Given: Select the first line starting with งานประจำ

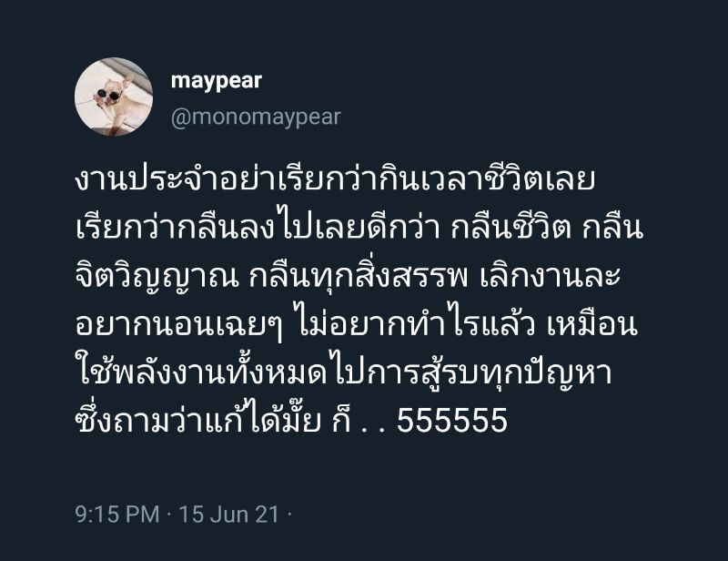Looking at the screenshot, I should 335,180.
